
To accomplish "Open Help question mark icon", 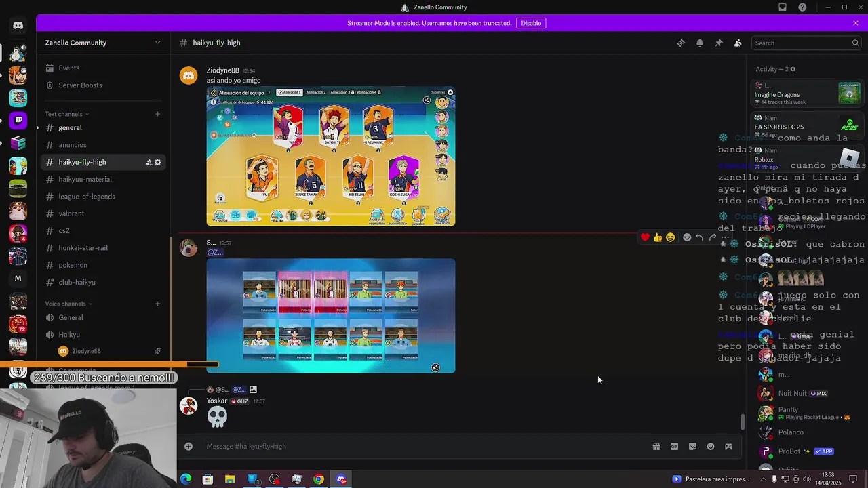I will point(802,7).
